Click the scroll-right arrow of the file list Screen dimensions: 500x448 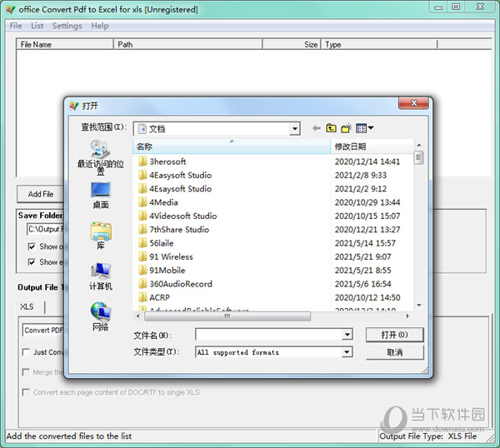click(x=407, y=316)
